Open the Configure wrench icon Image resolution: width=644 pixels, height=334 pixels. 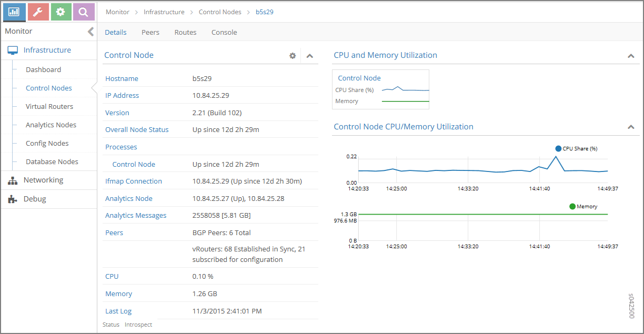pos(37,12)
